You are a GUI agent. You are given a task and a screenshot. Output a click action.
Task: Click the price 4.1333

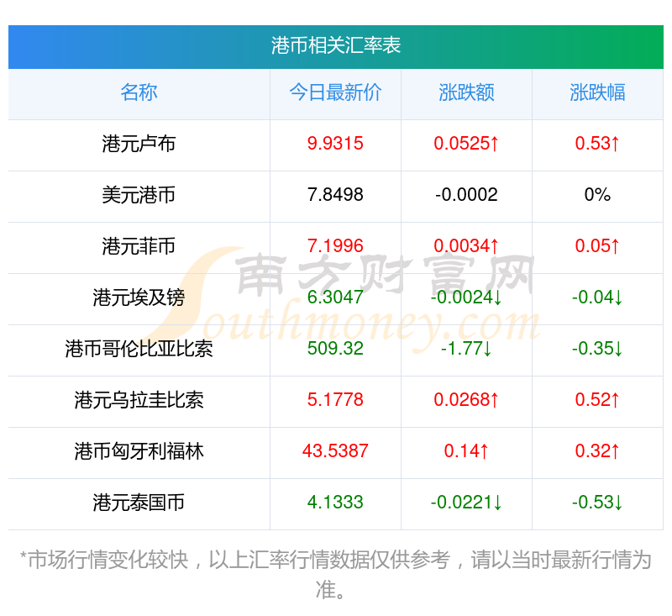335,503
